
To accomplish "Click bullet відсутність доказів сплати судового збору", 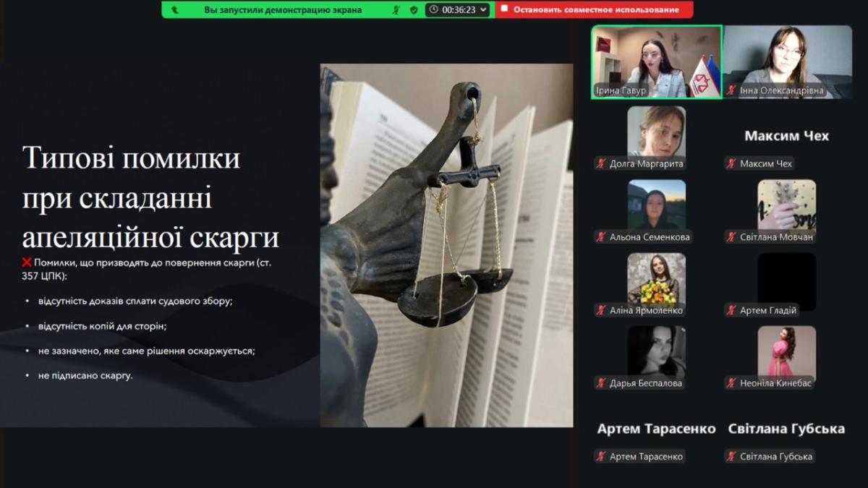I will [x=135, y=301].
